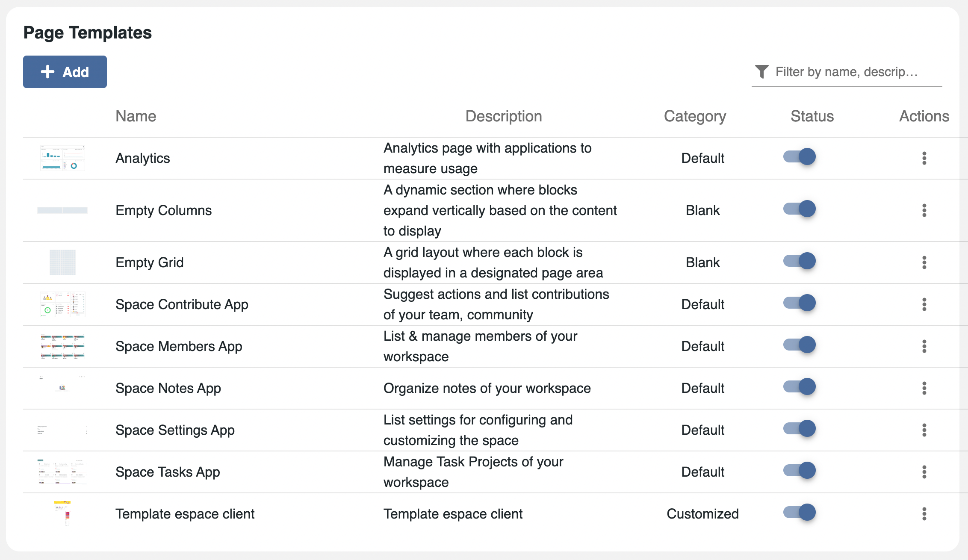The width and height of the screenshot is (968, 560).
Task: Click kebab menu of Space Contribute App
Action: click(924, 304)
